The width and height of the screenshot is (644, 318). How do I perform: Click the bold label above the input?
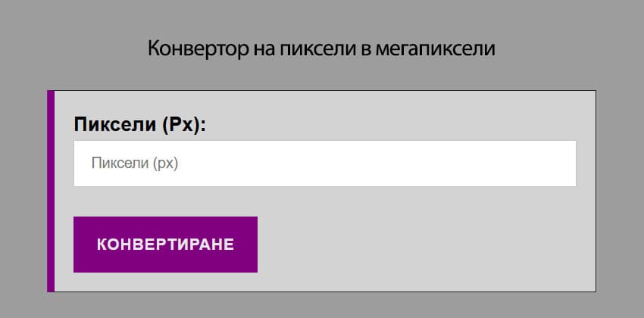[140, 125]
